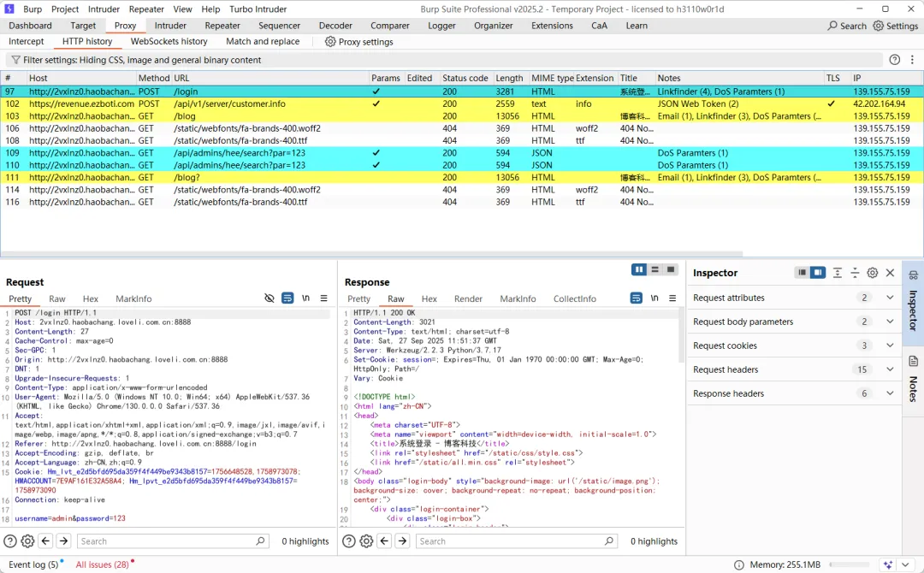
Task: Collapse all Inspector sections icon
Action: (x=855, y=273)
